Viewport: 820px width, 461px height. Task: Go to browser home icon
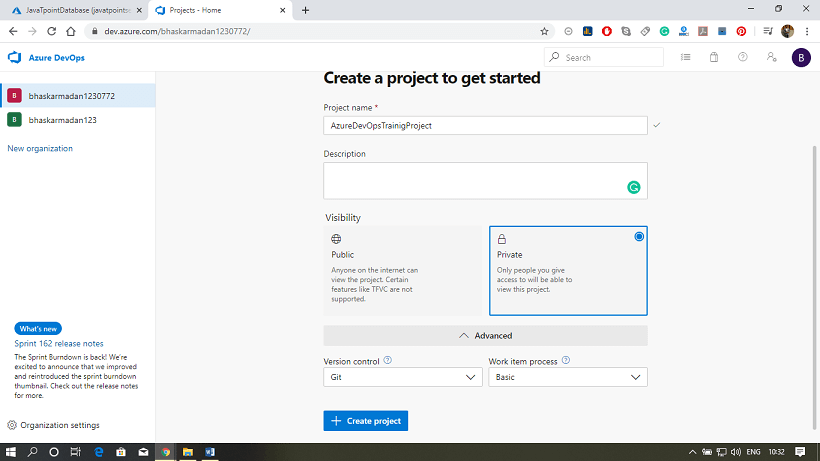tap(71, 31)
